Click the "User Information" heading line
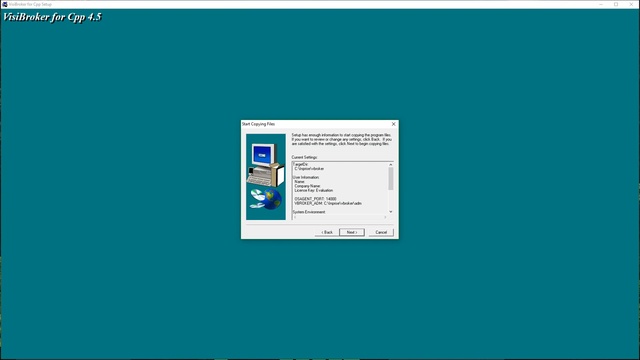 (x=306, y=177)
